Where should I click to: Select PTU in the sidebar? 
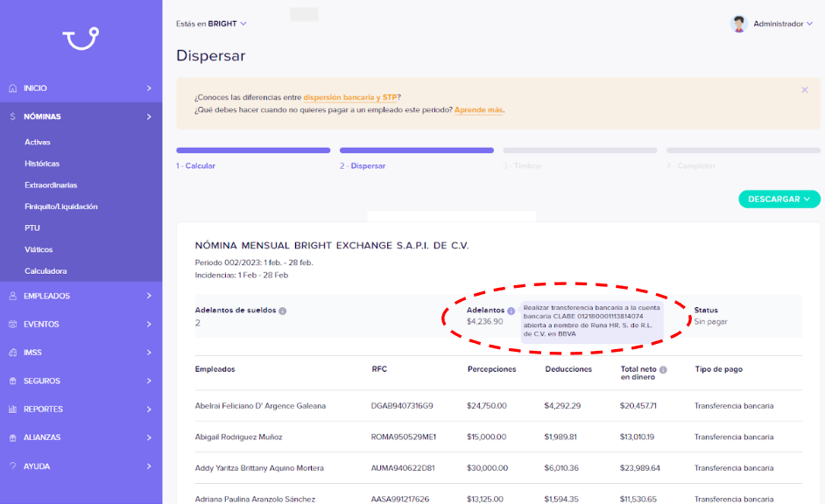(x=32, y=228)
